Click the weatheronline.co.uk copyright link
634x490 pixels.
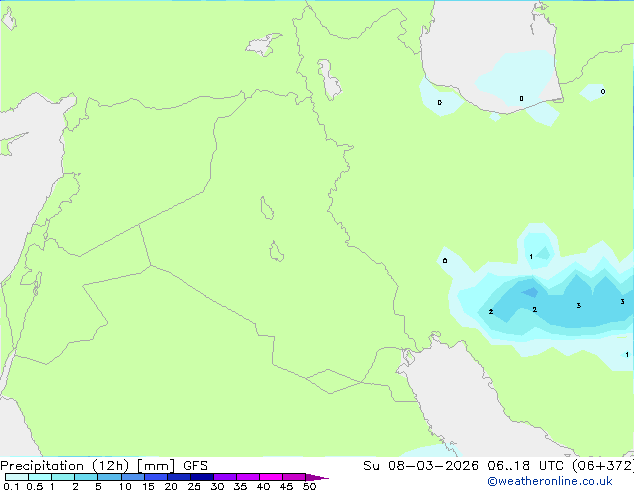(550, 482)
